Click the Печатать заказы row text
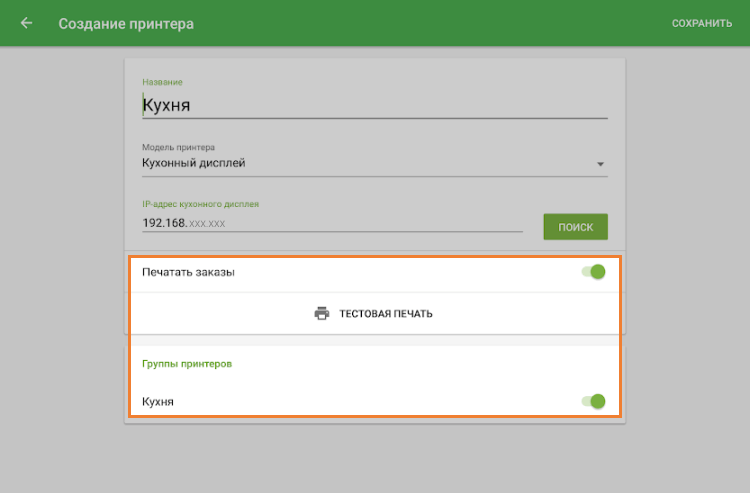The image size is (750, 493). (x=189, y=272)
